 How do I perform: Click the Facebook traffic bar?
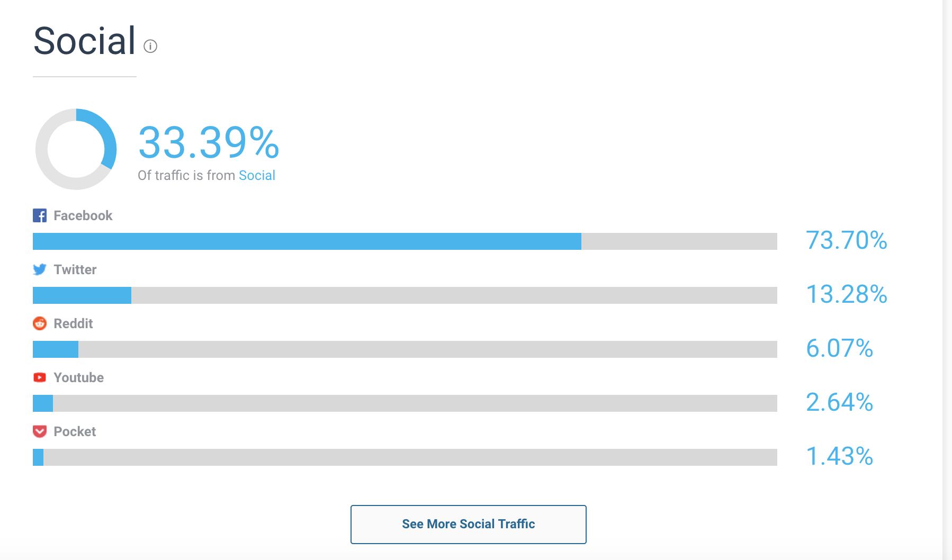(x=405, y=241)
